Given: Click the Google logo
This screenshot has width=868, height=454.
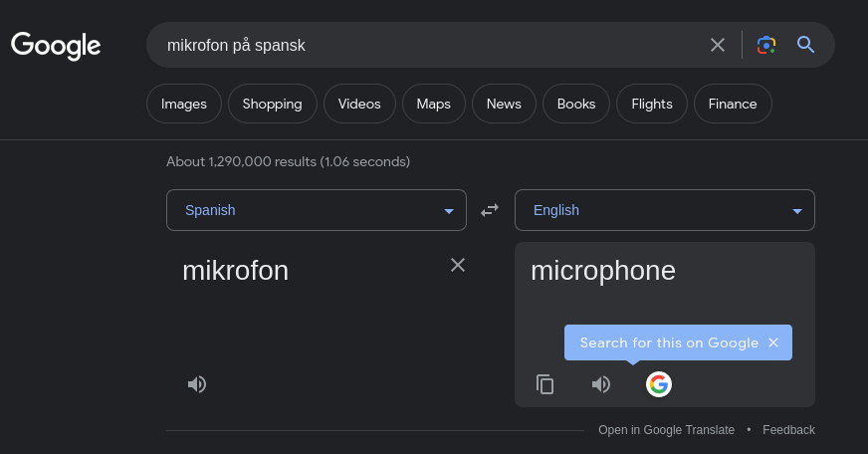Looking at the screenshot, I should 56,45.
